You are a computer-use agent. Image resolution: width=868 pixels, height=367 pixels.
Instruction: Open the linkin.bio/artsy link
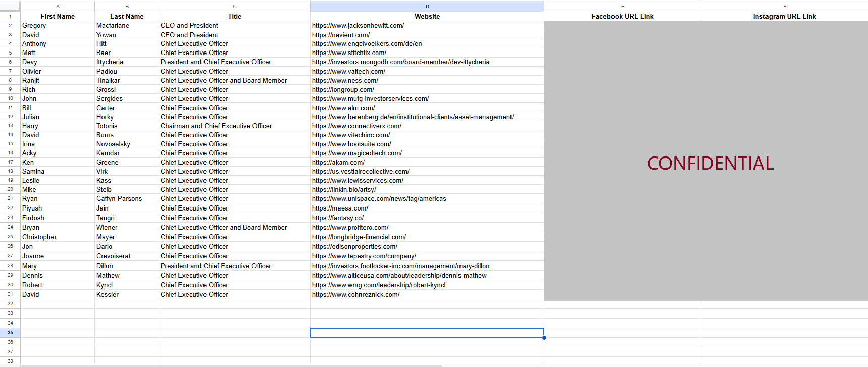pos(344,189)
